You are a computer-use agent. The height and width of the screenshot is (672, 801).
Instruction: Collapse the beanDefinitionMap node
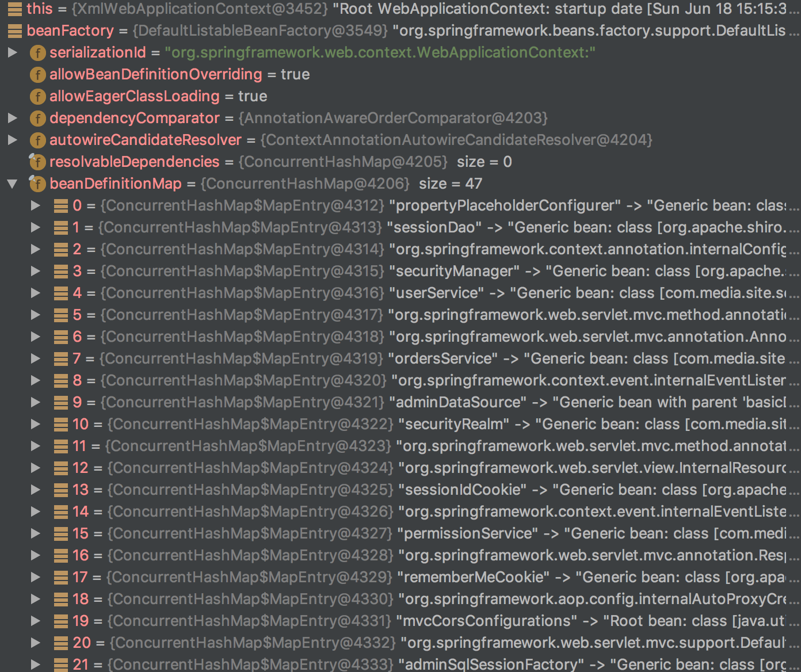[x=12, y=184]
